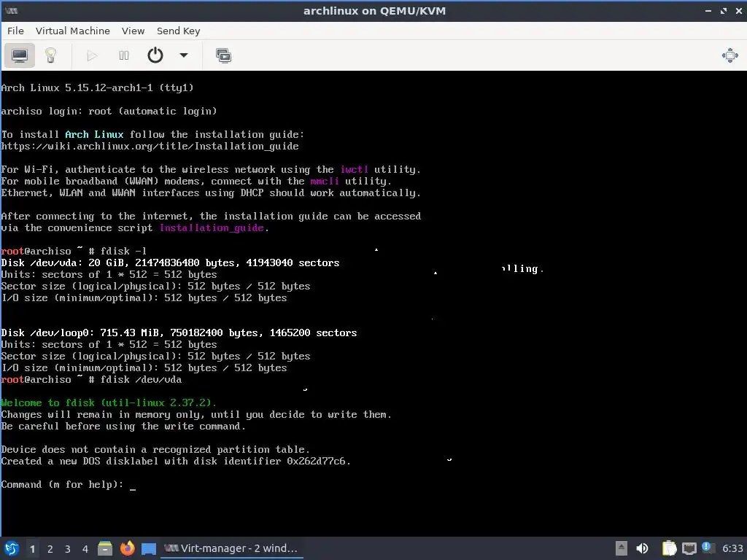Open clipboard manager tray icon
The image size is (747, 560).
[x=669, y=548]
